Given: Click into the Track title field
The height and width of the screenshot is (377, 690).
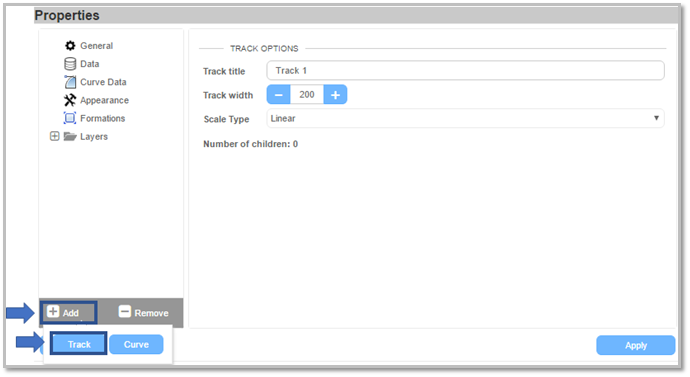Looking at the screenshot, I should (x=465, y=70).
